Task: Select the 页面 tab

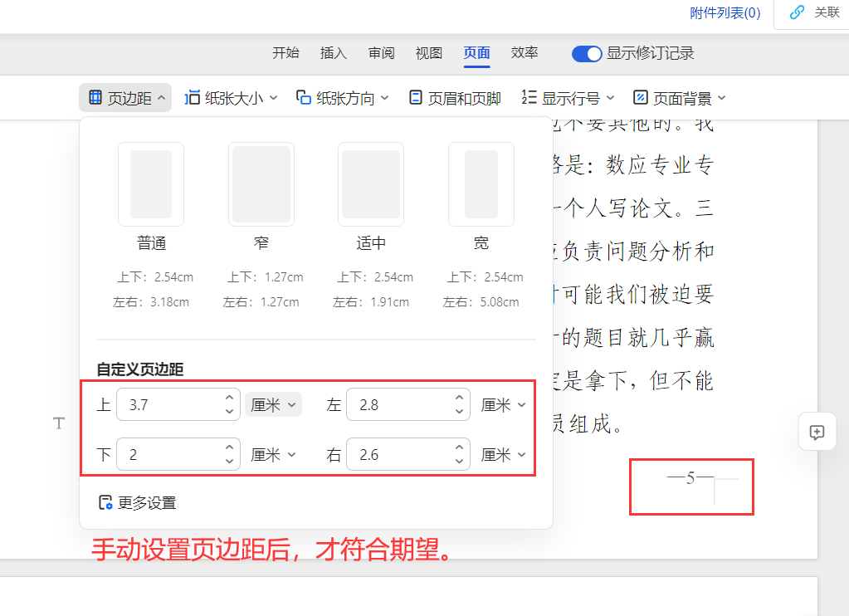Action: coord(476,52)
